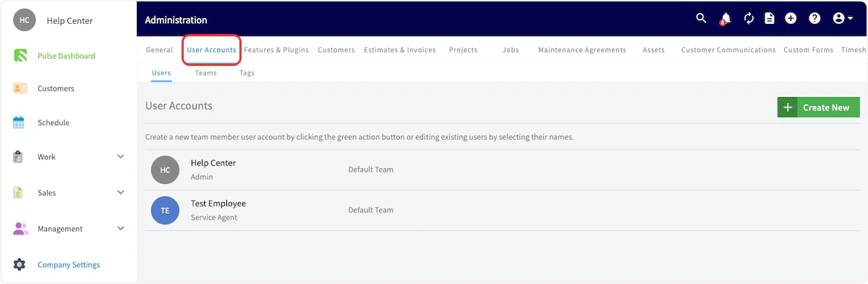Click the Customers sidebar card icon
The width and height of the screenshot is (868, 284).
click(x=20, y=88)
